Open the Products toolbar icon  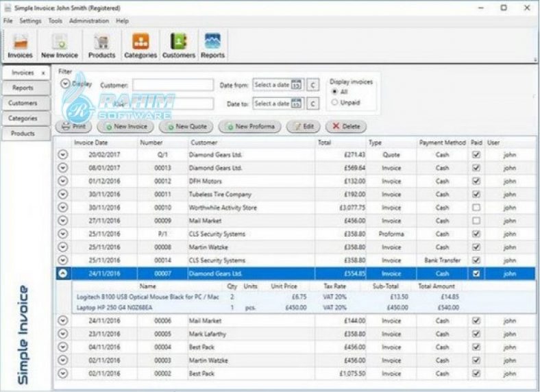(x=101, y=45)
